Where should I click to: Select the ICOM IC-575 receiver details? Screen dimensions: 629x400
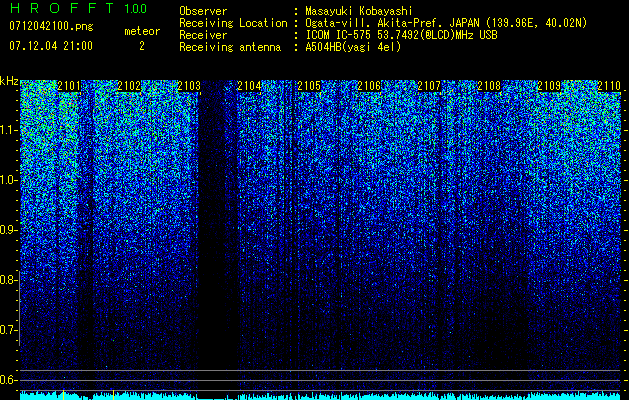(x=401, y=35)
